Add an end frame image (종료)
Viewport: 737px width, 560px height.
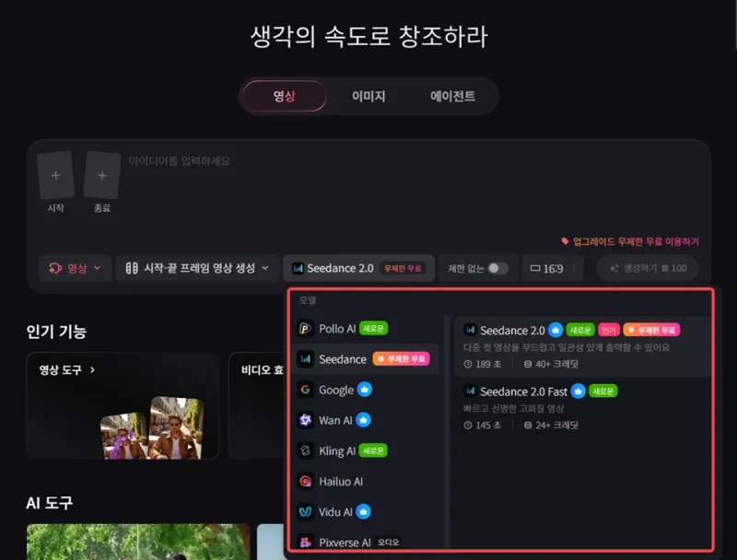(x=102, y=175)
